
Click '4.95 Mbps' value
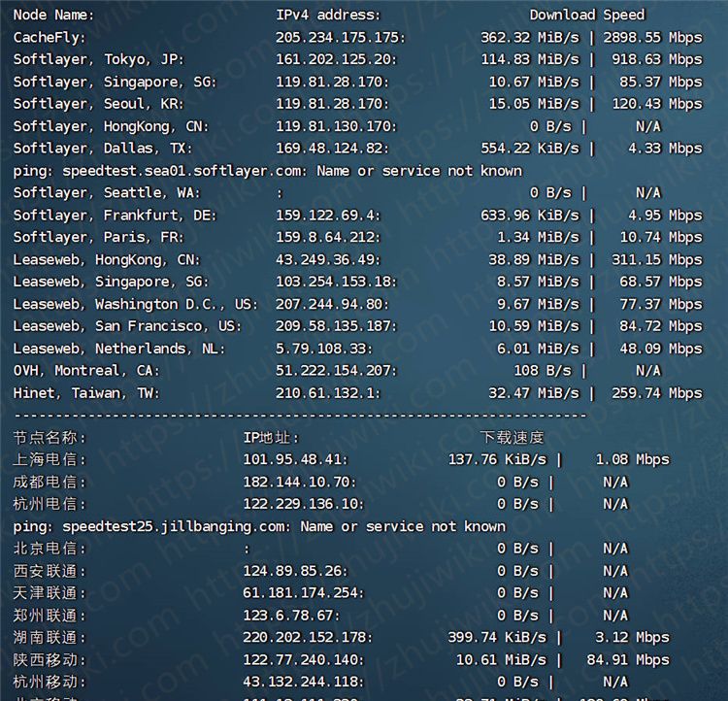click(665, 216)
